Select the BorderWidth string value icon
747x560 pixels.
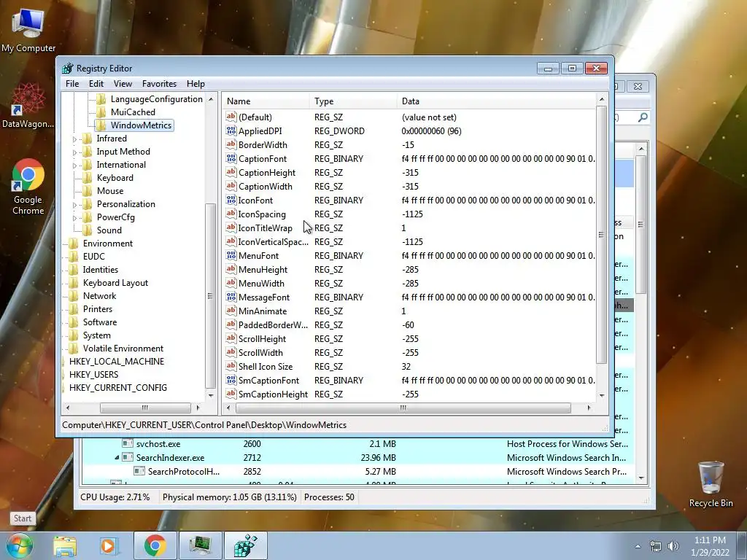(x=231, y=144)
